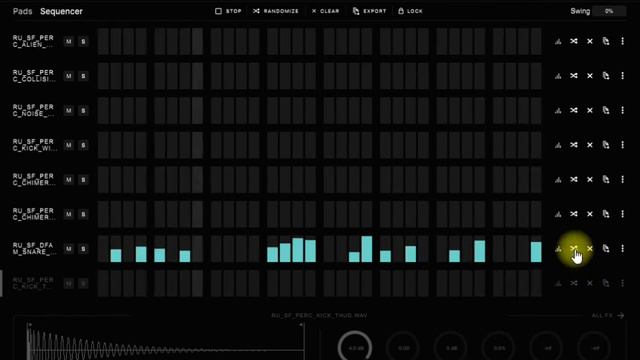Export the dimmed KICK_T track pattern
Viewport: 640px width, 360px height.
coord(606,283)
